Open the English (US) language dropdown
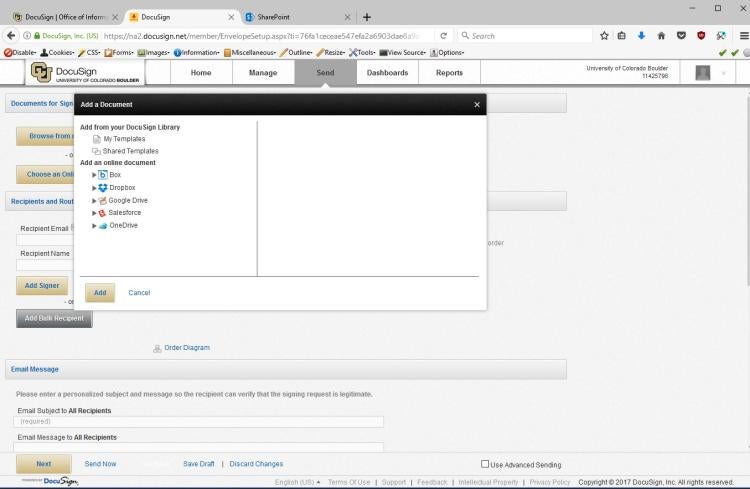750x489 pixels. coord(298,482)
